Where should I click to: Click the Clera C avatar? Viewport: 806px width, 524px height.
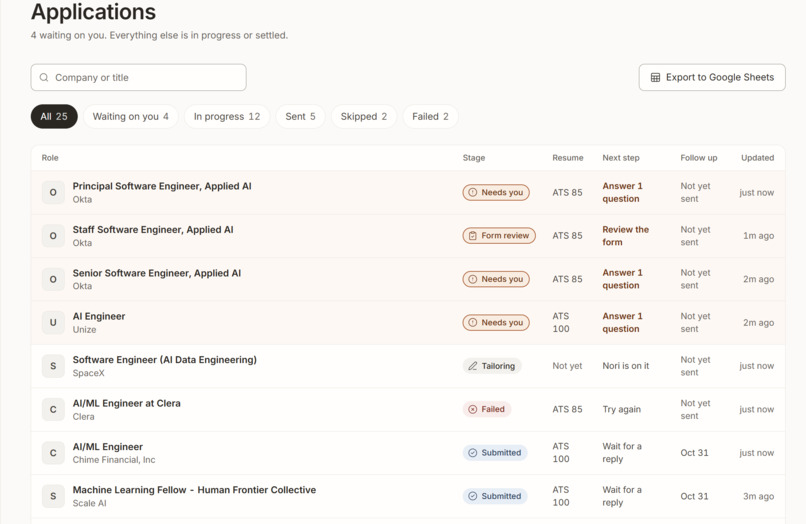pyautogui.click(x=53, y=409)
